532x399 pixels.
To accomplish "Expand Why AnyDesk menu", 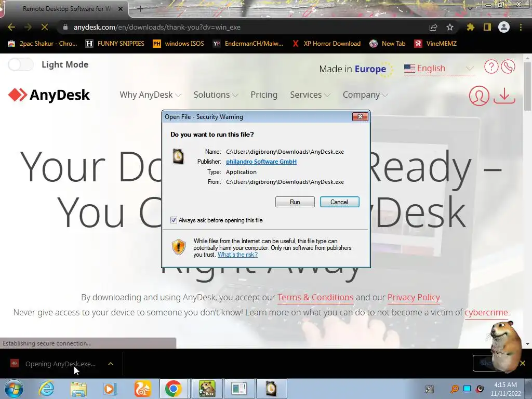I will click(x=150, y=95).
